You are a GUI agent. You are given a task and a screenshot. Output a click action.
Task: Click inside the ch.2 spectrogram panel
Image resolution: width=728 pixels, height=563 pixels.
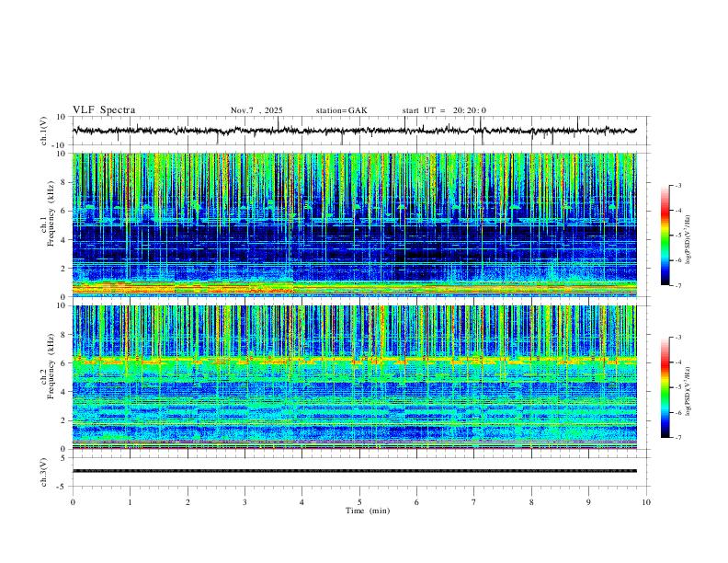pos(355,377)
